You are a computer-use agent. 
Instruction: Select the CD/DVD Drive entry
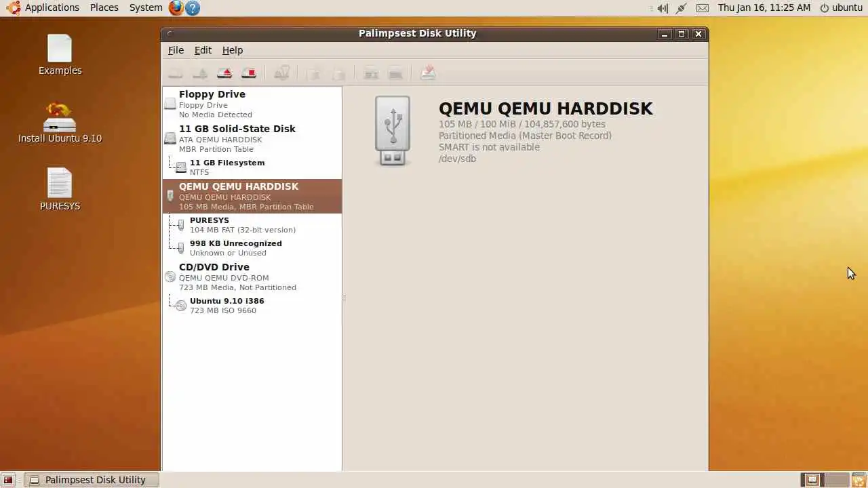[x=252, y=277]
